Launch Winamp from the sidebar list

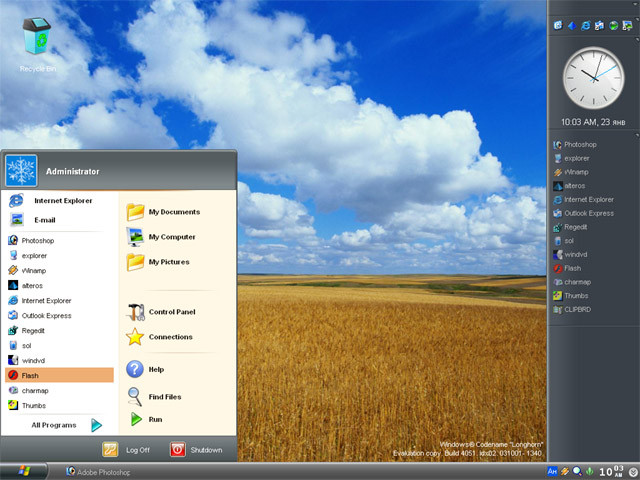[x=571, y=172]
